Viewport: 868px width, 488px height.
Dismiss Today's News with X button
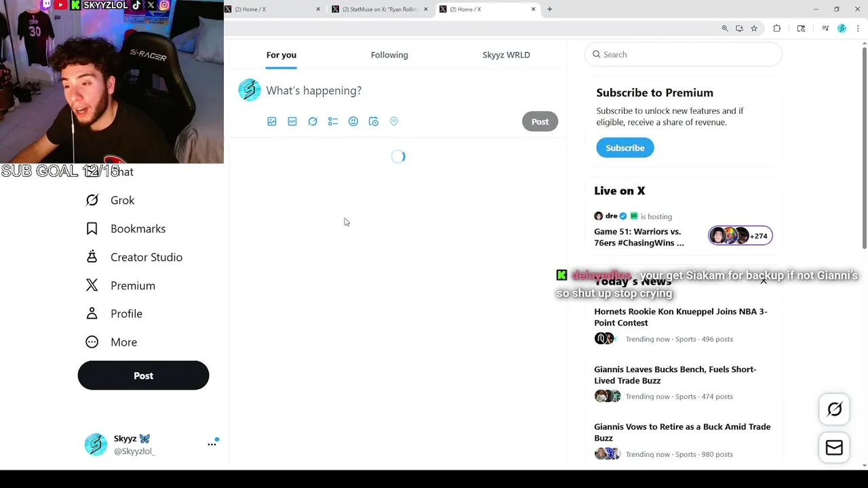tap(763, 281)
